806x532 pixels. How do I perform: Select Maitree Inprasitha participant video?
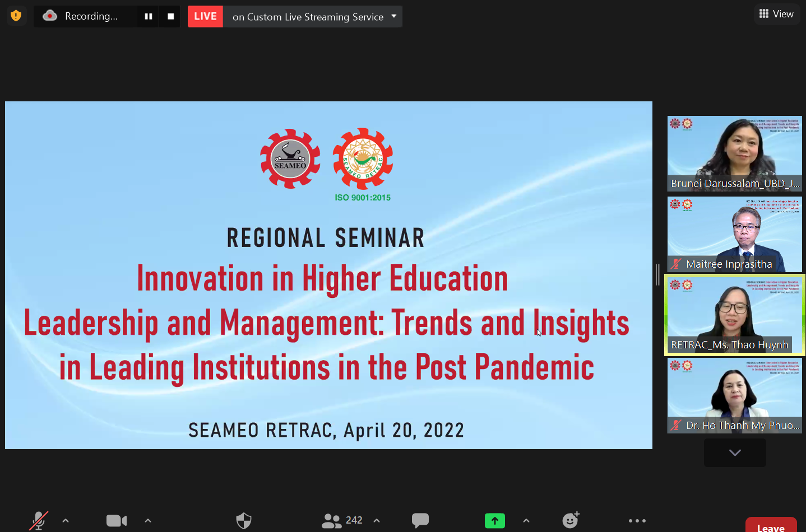coord(735,234)
